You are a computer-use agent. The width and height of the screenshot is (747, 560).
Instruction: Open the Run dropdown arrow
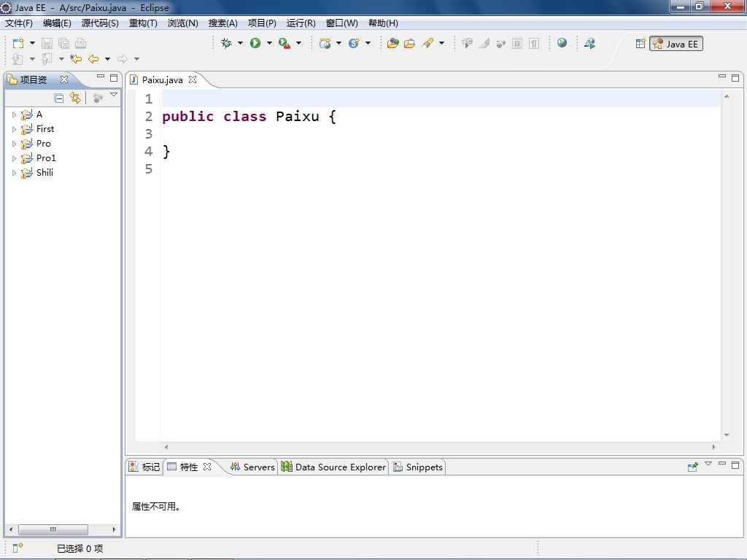click(269, 43)
